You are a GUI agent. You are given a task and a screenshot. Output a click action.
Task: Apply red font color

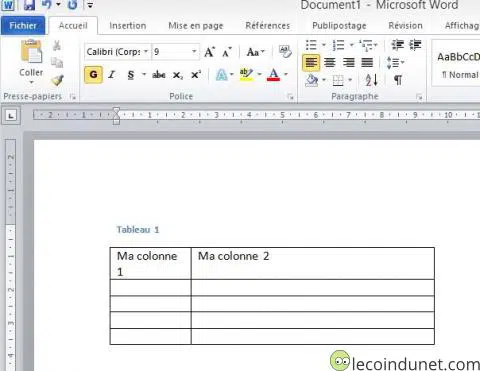[x=273, y=75]
